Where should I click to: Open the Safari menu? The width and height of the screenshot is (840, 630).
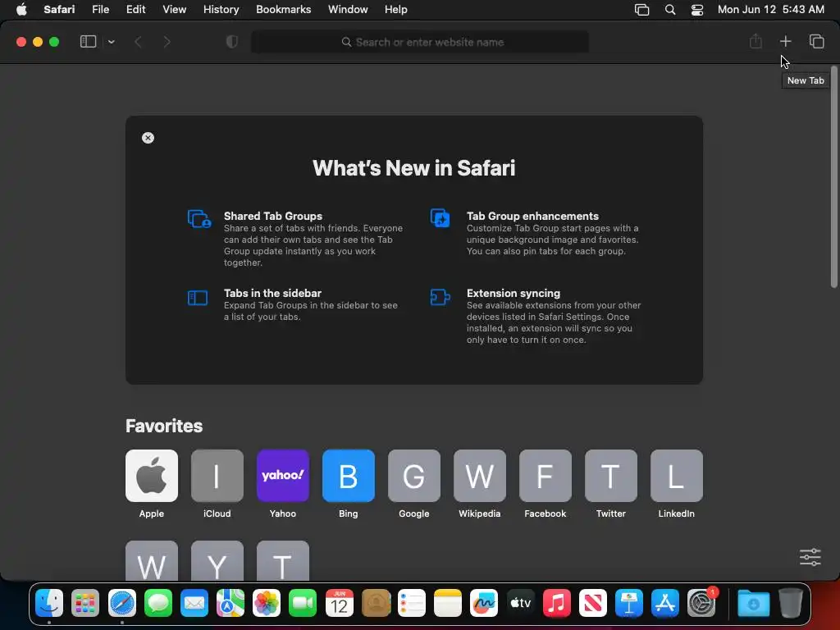59,10
